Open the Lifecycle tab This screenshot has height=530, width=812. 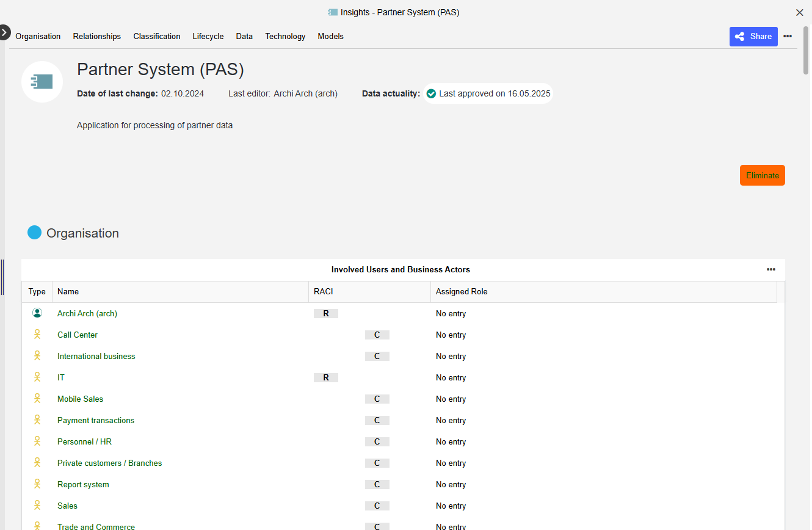(x=208, y=37)
